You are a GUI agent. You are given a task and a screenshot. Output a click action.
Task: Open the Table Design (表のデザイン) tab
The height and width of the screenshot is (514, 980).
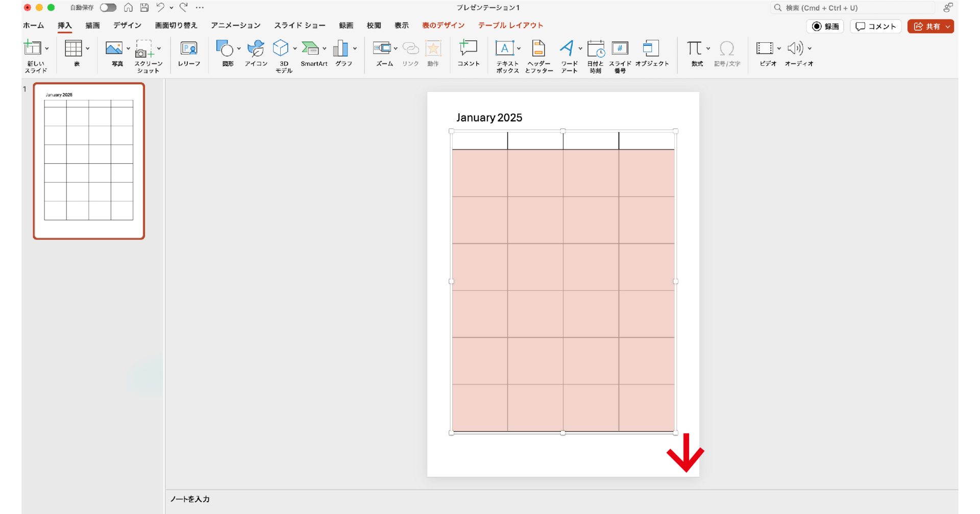(x=443, y=25)
